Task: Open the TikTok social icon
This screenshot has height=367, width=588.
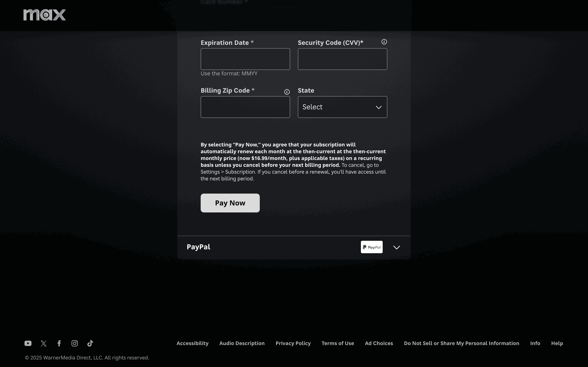Action: tap(90, 343)
